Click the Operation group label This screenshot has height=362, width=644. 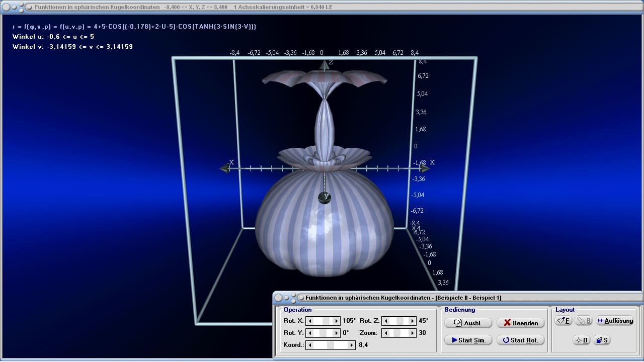click(x=298, y=310)
